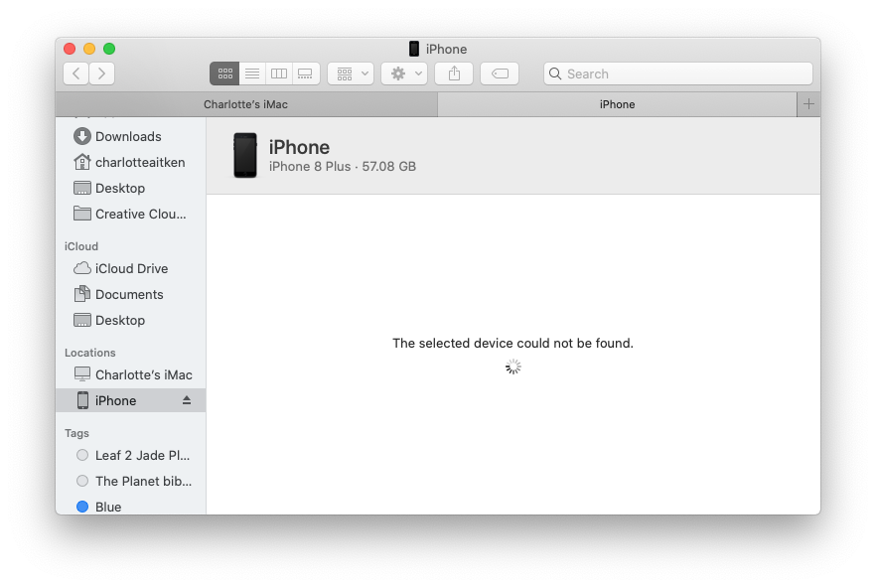Click the Tags section header

76,433
